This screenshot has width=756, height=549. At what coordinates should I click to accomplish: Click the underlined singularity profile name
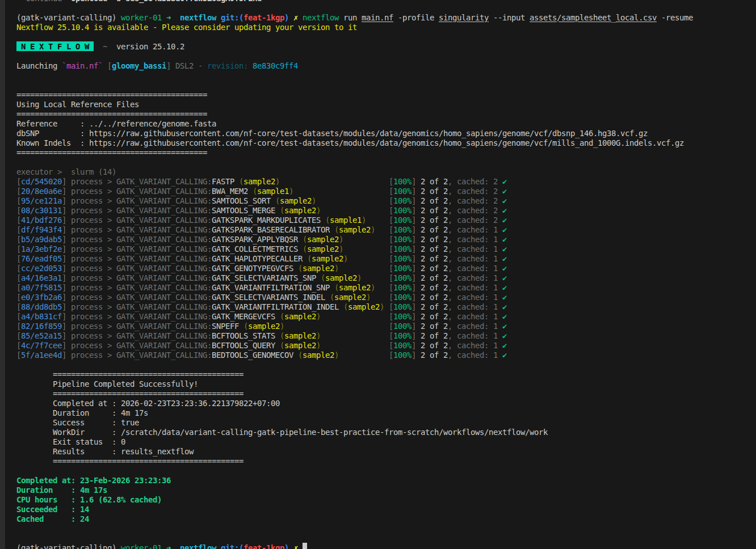point(463,18)
